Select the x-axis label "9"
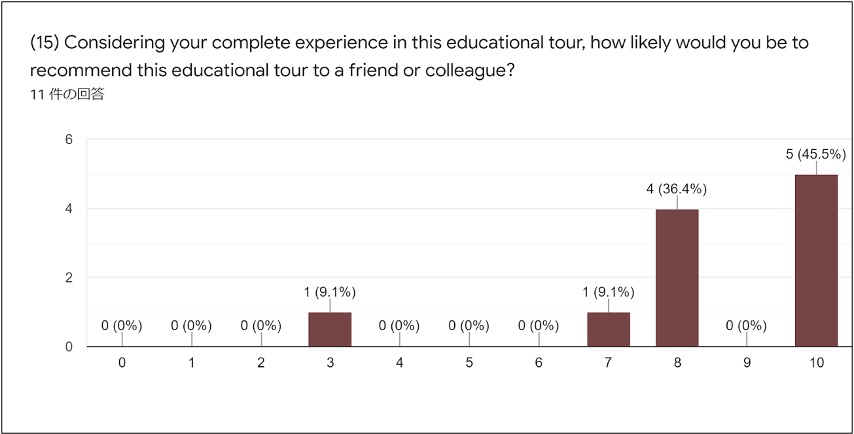 click(x=746, y=363)
